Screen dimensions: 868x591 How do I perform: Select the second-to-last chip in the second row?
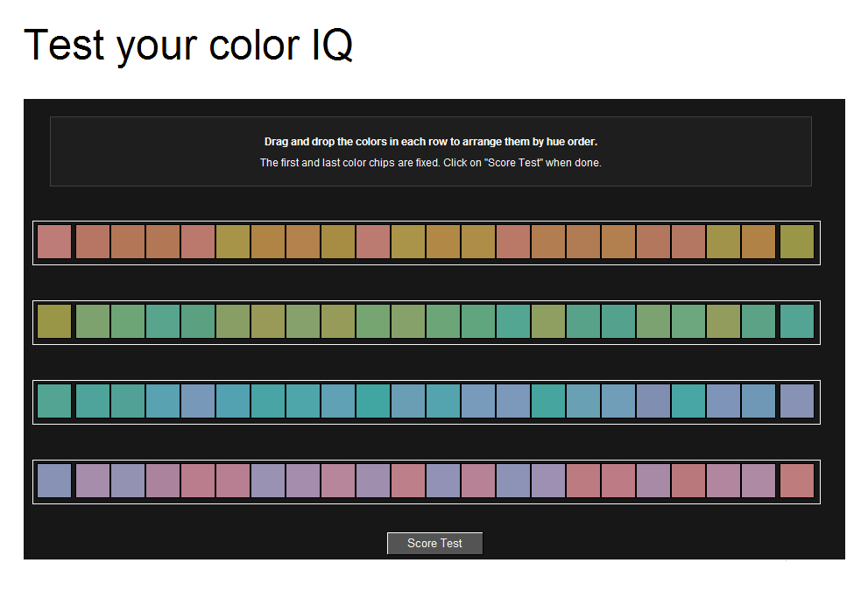pos(759,321)
